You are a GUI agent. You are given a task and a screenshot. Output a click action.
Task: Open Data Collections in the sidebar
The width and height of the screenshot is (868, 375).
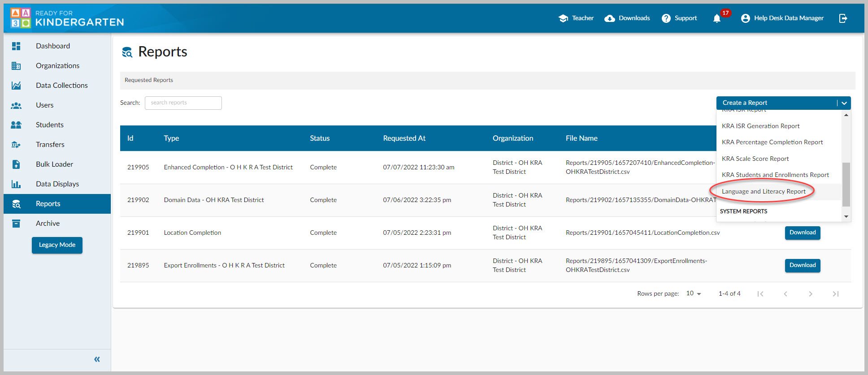point(57,85)
